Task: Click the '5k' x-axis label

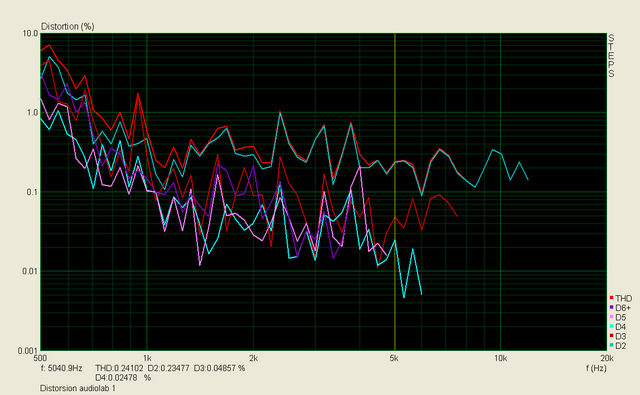Action: 394,358
